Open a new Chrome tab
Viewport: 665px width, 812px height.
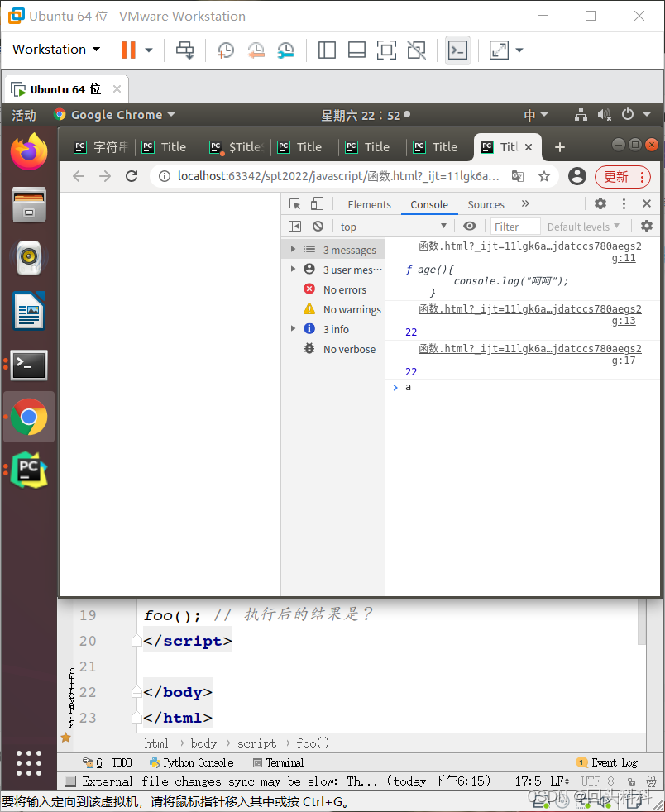point(559,147)
